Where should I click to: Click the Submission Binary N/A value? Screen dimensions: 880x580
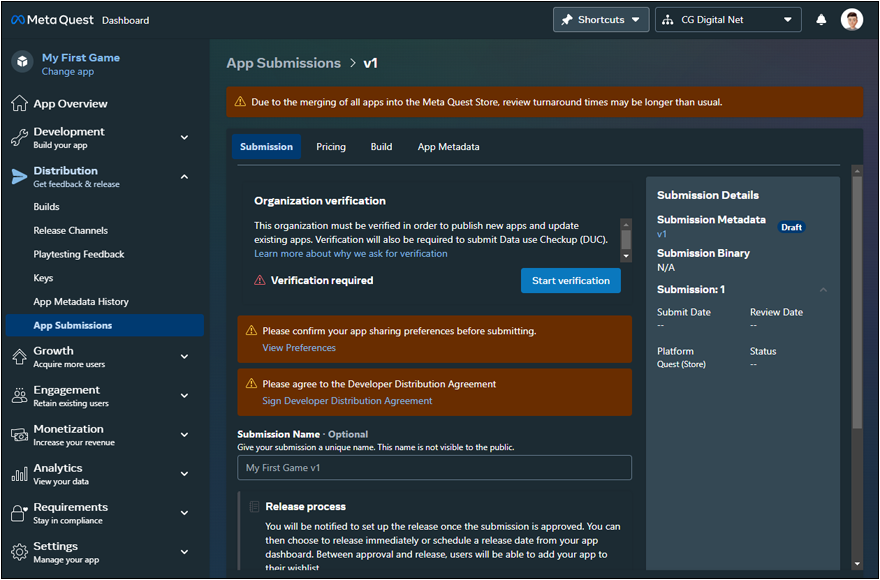666,268
